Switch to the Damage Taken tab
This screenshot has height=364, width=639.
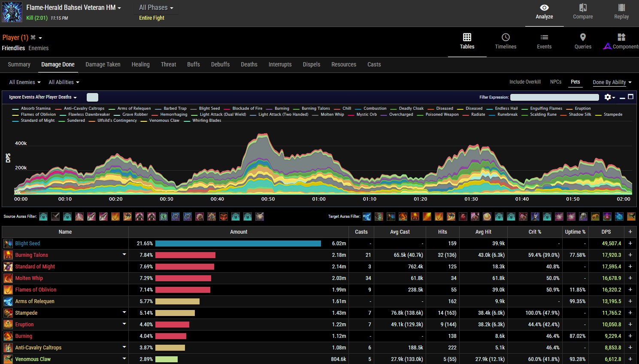(103, 64)
